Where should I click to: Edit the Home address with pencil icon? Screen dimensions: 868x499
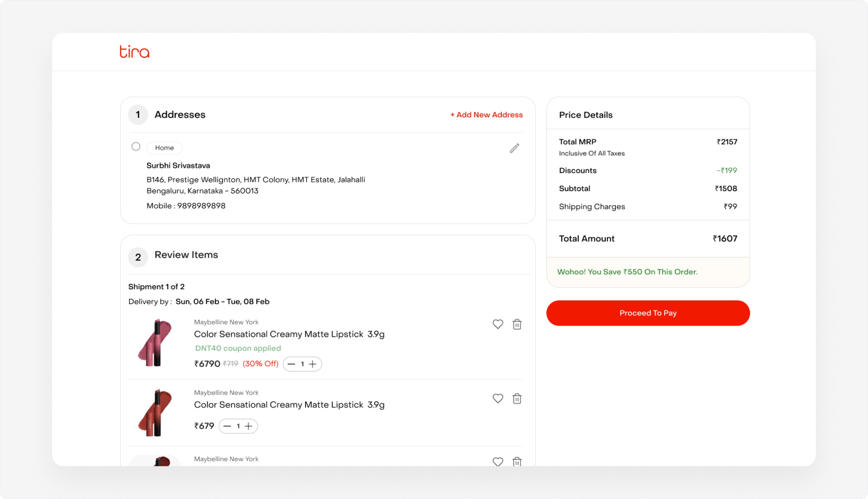[514, 148]
